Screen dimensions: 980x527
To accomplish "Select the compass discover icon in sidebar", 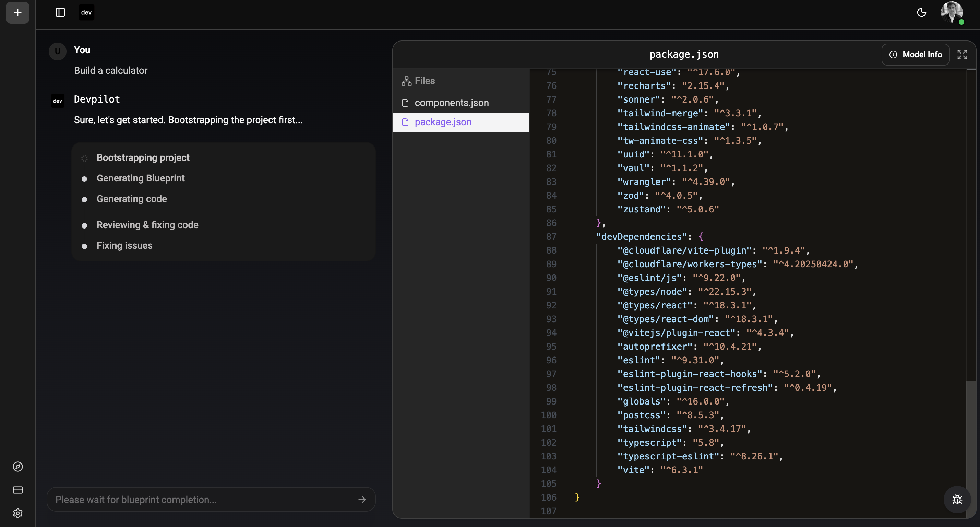I will 17,467.
